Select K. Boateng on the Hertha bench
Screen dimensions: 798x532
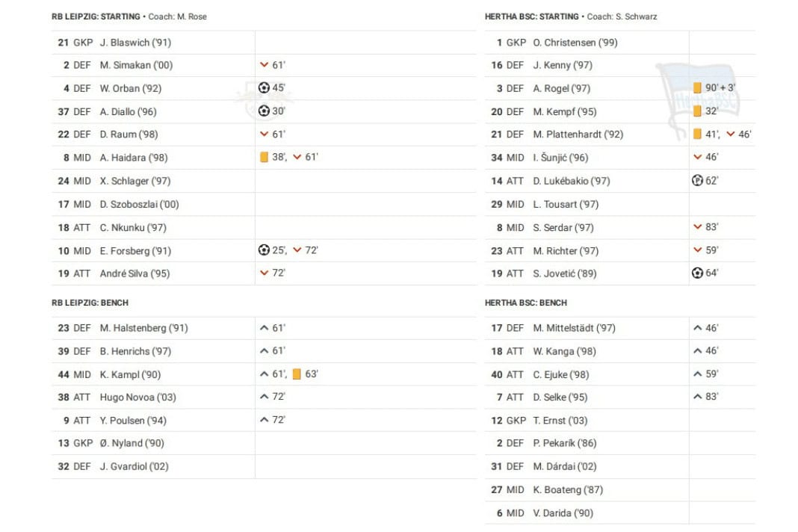coord(568,489)
